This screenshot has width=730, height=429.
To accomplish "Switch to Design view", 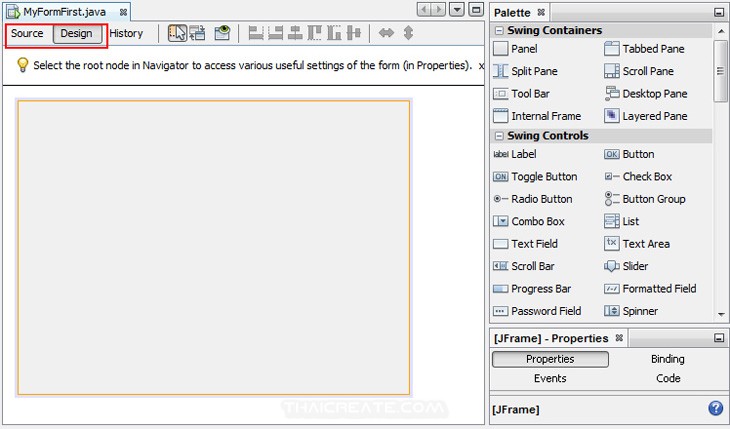I will [77, 34].
